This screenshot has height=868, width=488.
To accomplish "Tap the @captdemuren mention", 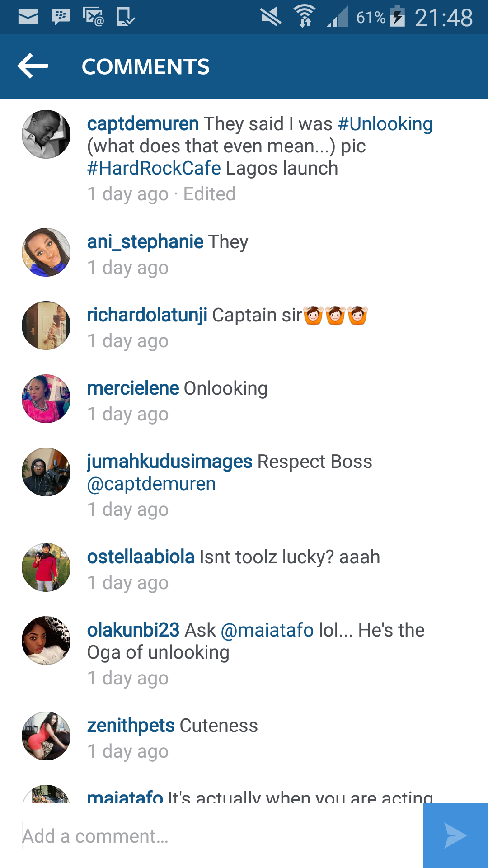I will pos(151,484).
